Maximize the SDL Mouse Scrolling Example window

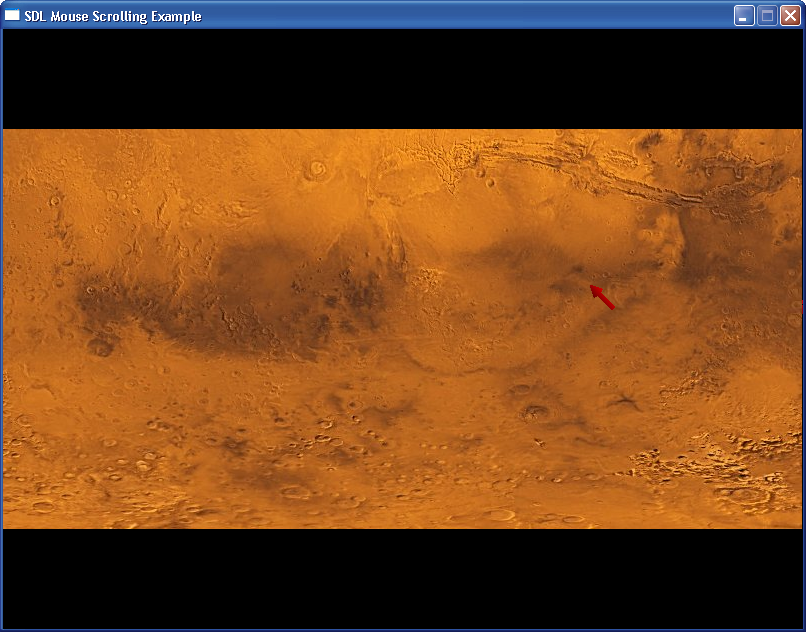[x=767, y=16]
